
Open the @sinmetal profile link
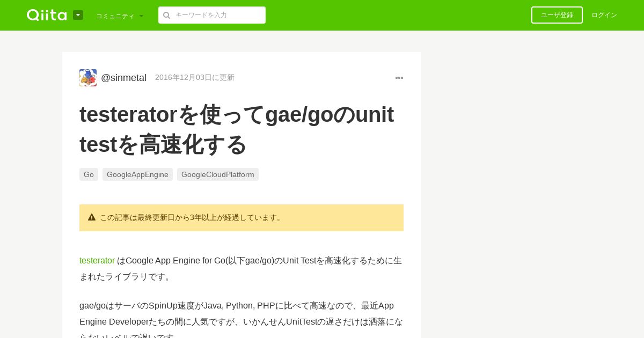coord(123,78)
